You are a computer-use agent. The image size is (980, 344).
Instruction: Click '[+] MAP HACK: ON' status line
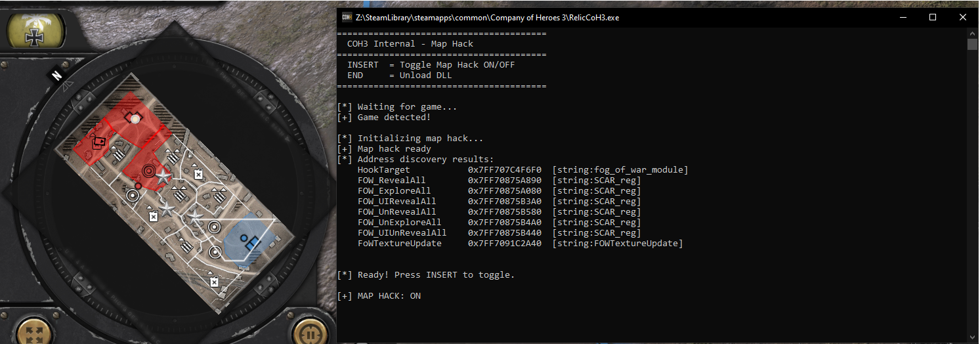click(x=379, y=296)
